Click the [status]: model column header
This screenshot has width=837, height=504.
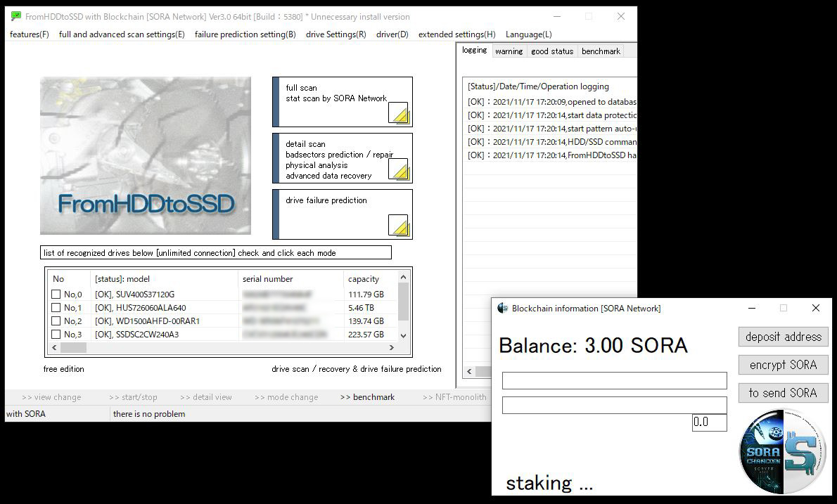pyautogui.click(x=165, y=279)
